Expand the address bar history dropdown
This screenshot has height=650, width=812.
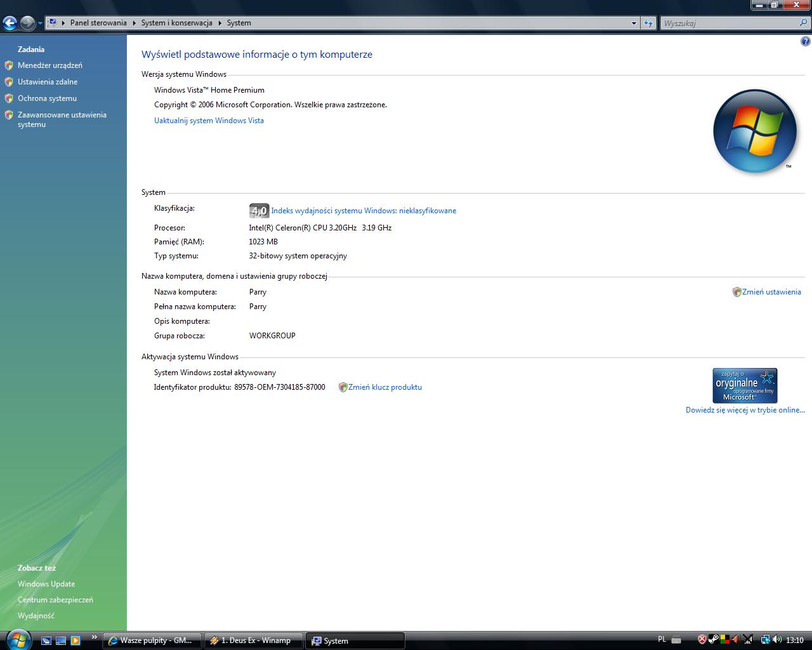(634, 23)
